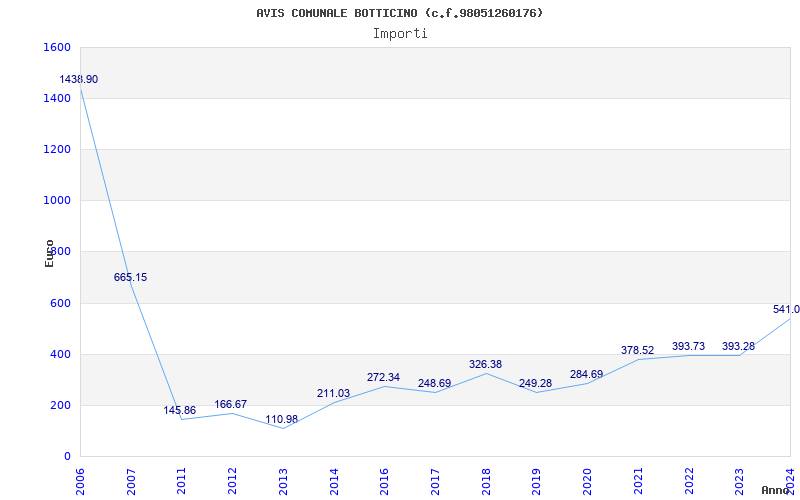Click the x-axis year 2014
This screenshot has width=800, height=500.
[x=334, y=482]
